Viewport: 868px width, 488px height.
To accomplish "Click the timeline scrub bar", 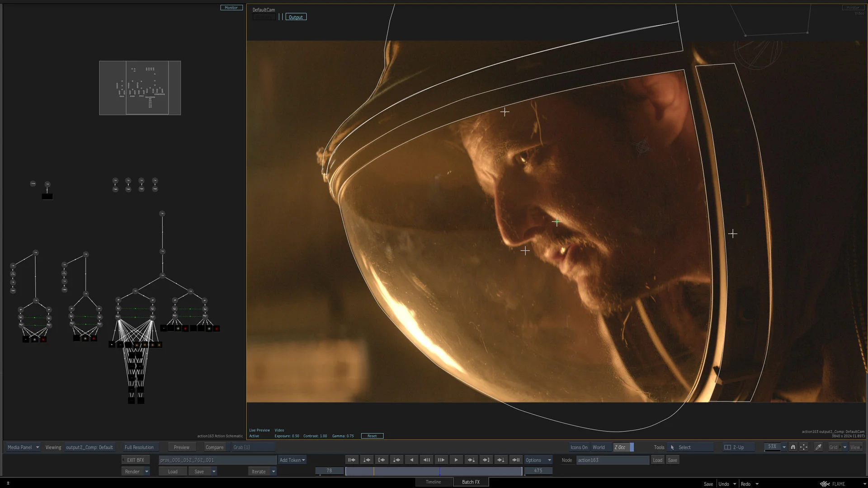I will click(x=433, y=471).
